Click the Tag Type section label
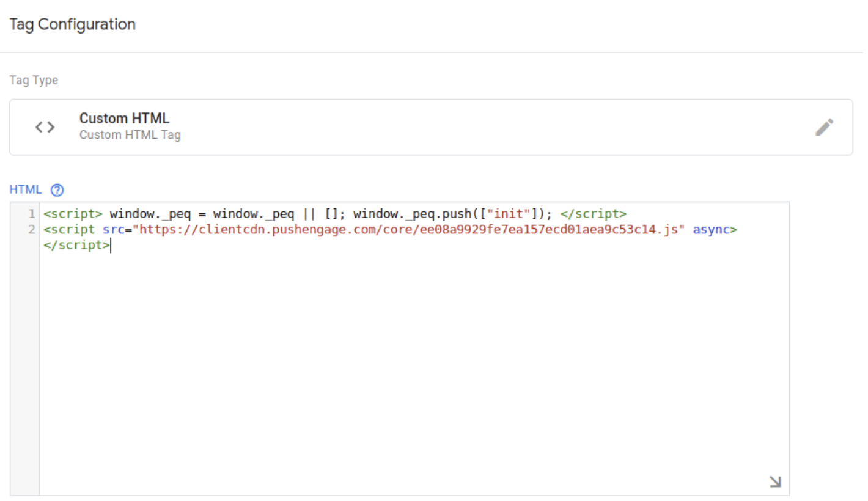The height and width of the screenshot is (501, 868). [34, 80]
